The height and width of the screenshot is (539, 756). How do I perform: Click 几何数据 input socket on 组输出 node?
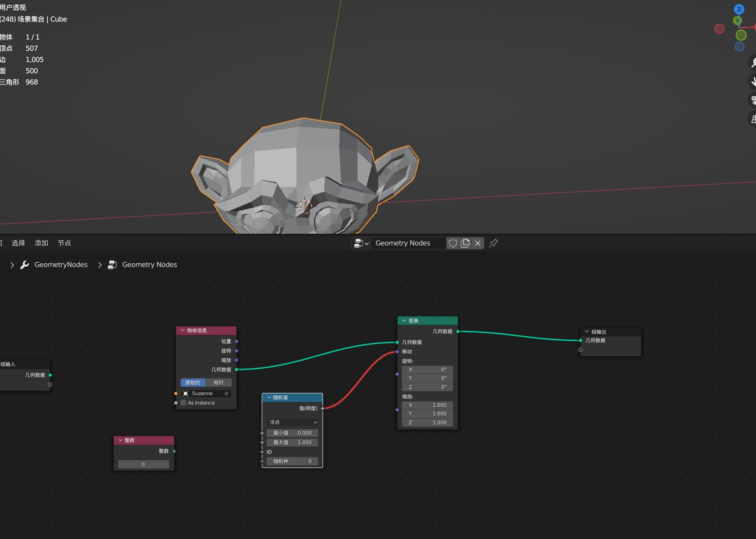point(581,341)
